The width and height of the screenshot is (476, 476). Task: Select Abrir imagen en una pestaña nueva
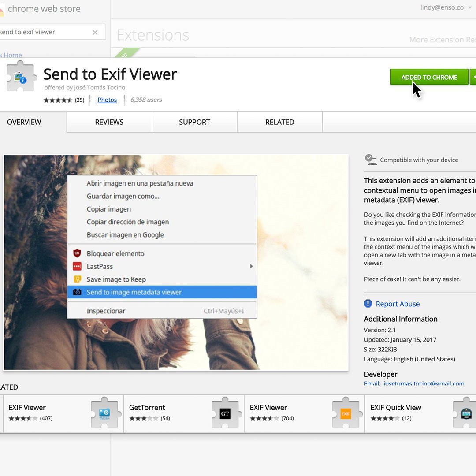point(162,183)
